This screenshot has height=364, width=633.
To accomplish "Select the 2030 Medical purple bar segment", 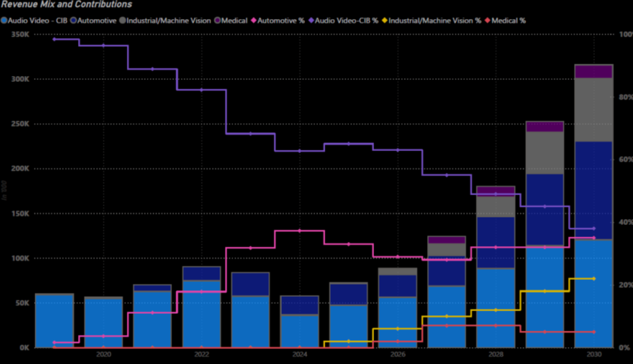I will [x=593, y=71].
